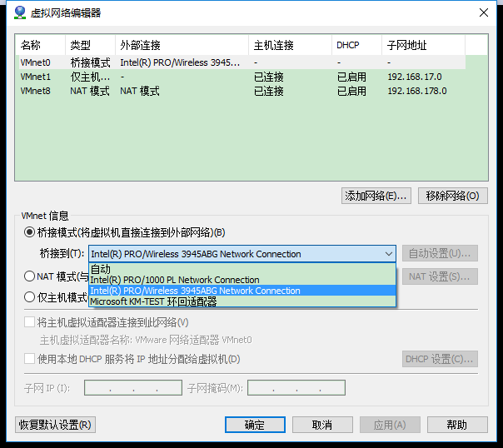Screen dimensions: 503x448
Task: Click the DHCP column header
Action: [356, 45]
